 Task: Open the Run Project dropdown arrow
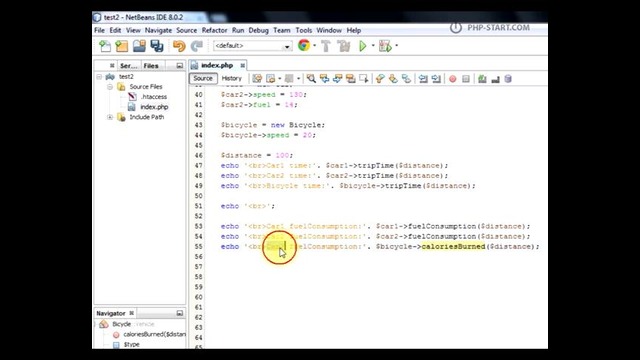point(373,46)
